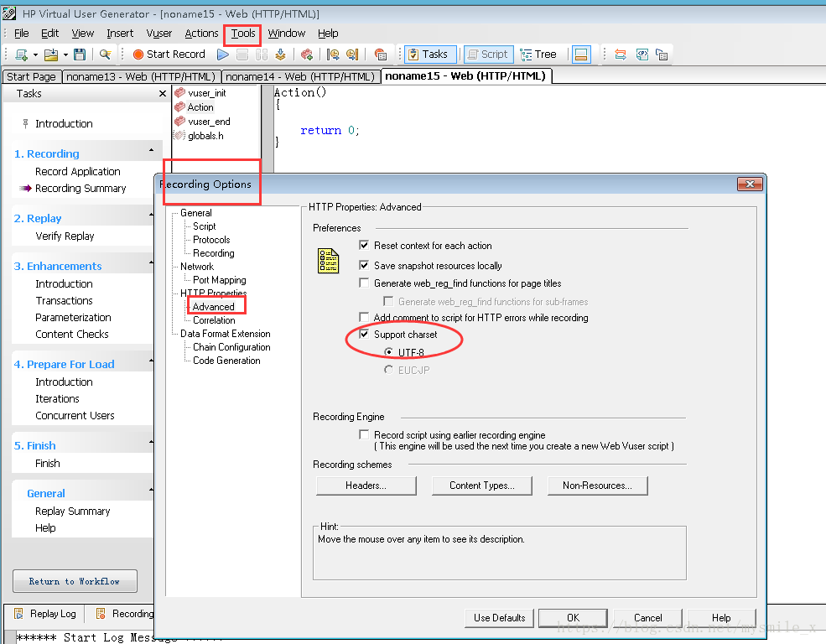Click the orange arrows toolbar icon
This screenshot has width=826, height=644.
[621, 55]
